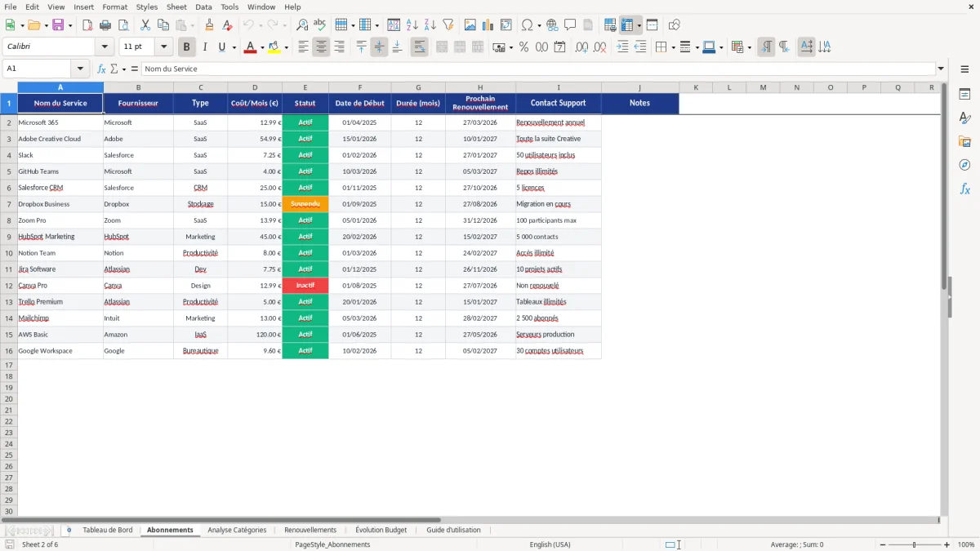Insert a special character
The height and width of the screenshot is (551, 980).
[x=527, y=24]
